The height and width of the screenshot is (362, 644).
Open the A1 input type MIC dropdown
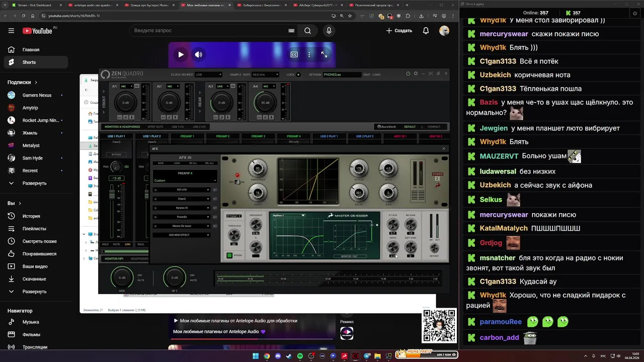click(127, 86)
